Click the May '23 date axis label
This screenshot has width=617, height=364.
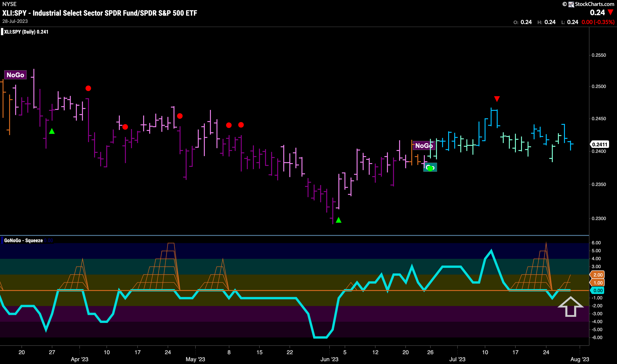coord(195,359)
